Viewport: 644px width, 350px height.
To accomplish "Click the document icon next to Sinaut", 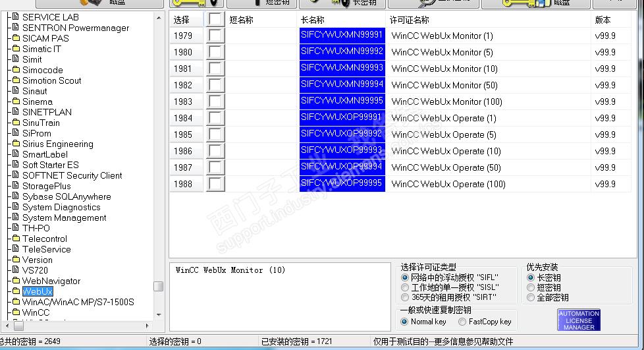I will pos(16,91).
